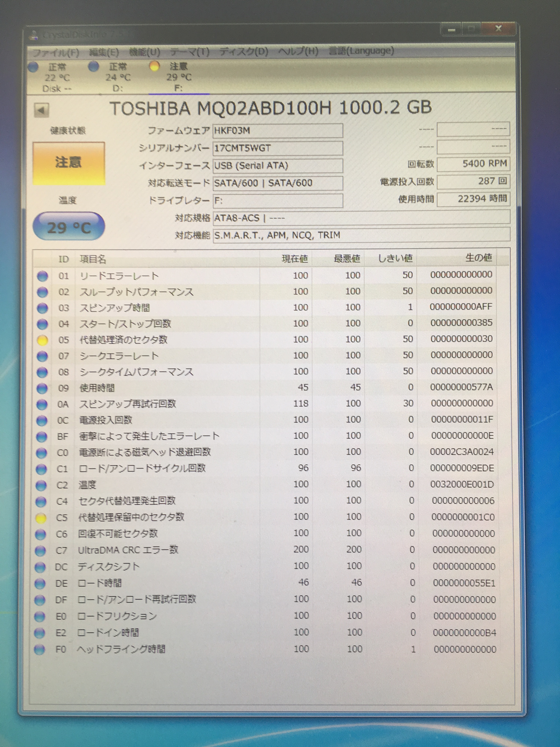Click the status icon for row C6 回復不可能セクタ数
The image size is (560, 747).
tap(41, 534)
